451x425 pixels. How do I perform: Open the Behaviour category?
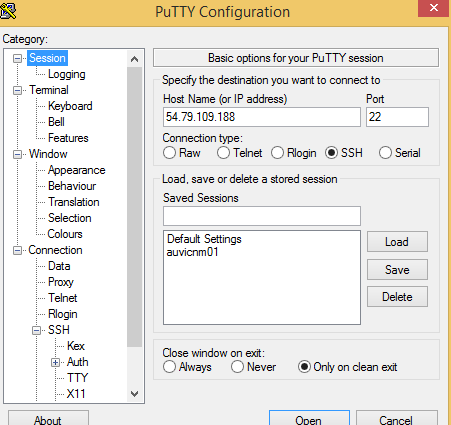click(72, 186)
